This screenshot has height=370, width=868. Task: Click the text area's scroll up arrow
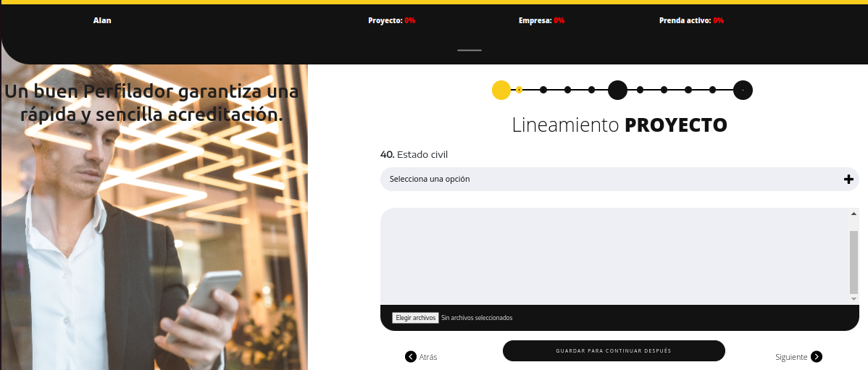854,214
